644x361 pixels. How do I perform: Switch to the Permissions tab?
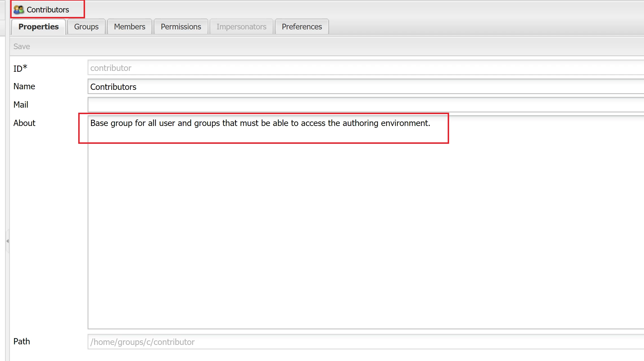point(181,27)
